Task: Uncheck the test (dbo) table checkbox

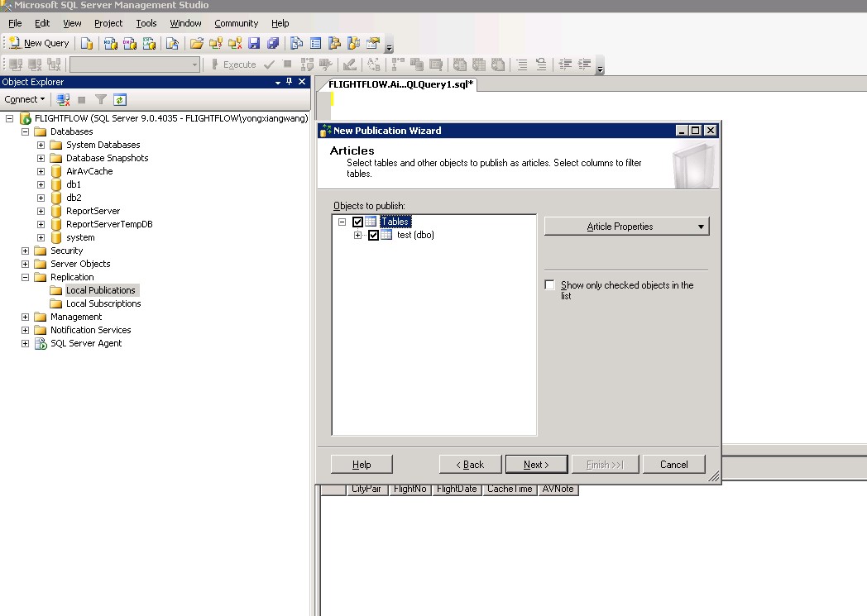Action: tap(373, 235)
